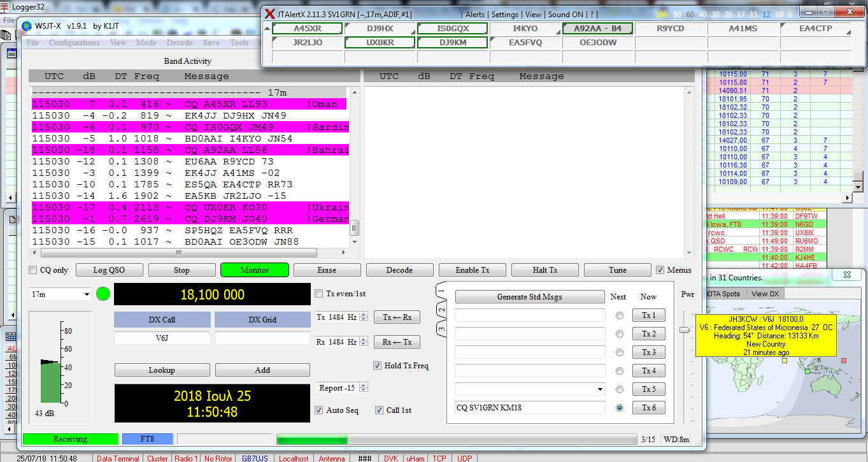Screen dimensions: 868x462
Task: Select the Next radio button for Tx 3
Action: coord(619,352)
